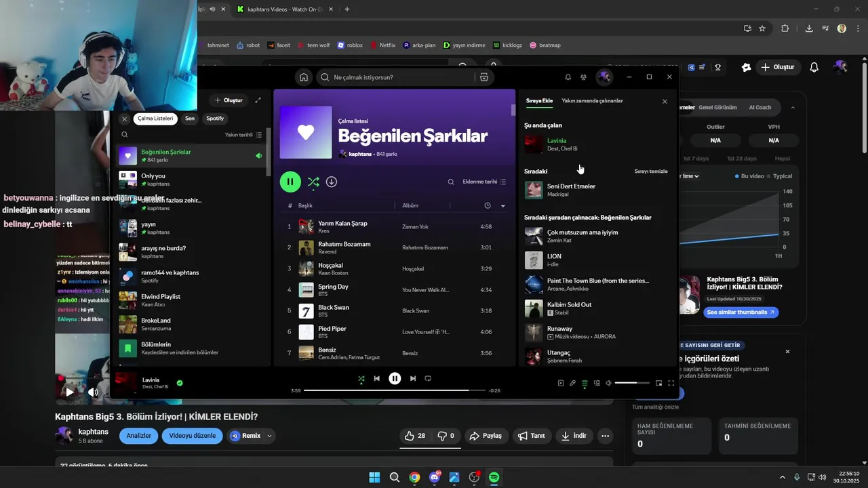This screenshot has height=488, width=868.
Task: Adjust the Spotify volume slider
Action: click(632, 383)
